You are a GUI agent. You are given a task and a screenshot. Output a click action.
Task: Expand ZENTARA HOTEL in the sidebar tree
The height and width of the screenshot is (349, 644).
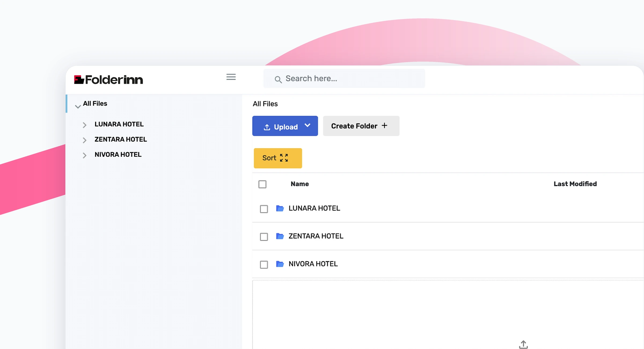coord(85,140)
